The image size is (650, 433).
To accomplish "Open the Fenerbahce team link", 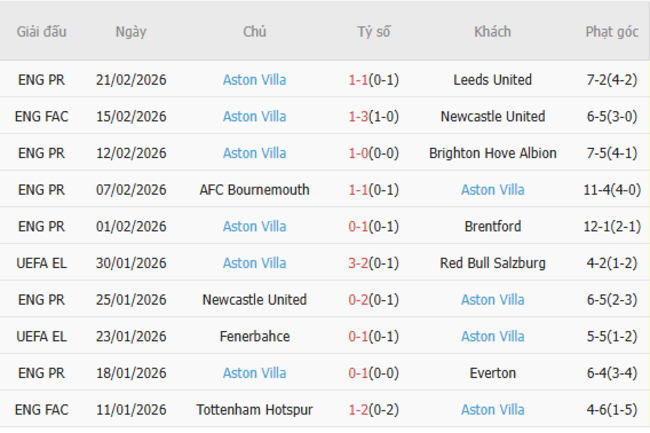I will [x=254, y=337].
